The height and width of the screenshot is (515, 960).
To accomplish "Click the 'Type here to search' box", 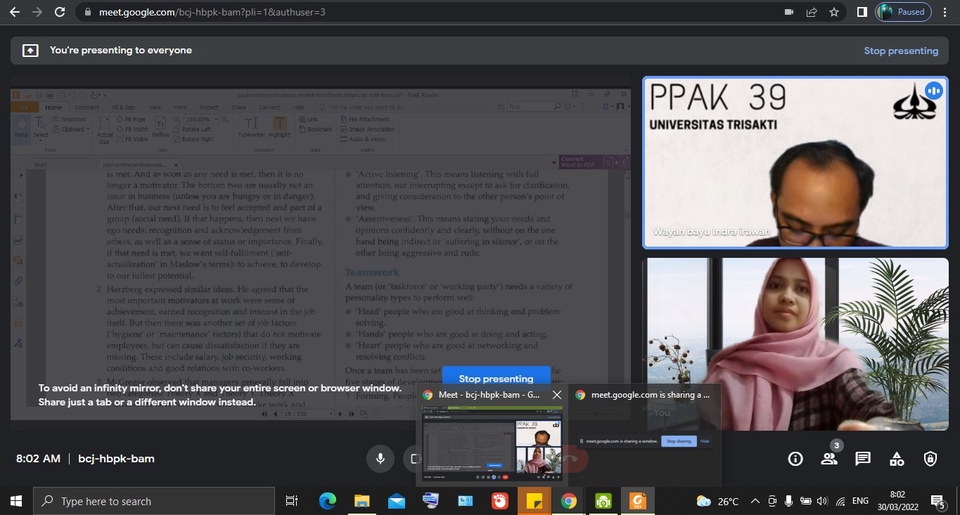I will (x=154, y=501).
